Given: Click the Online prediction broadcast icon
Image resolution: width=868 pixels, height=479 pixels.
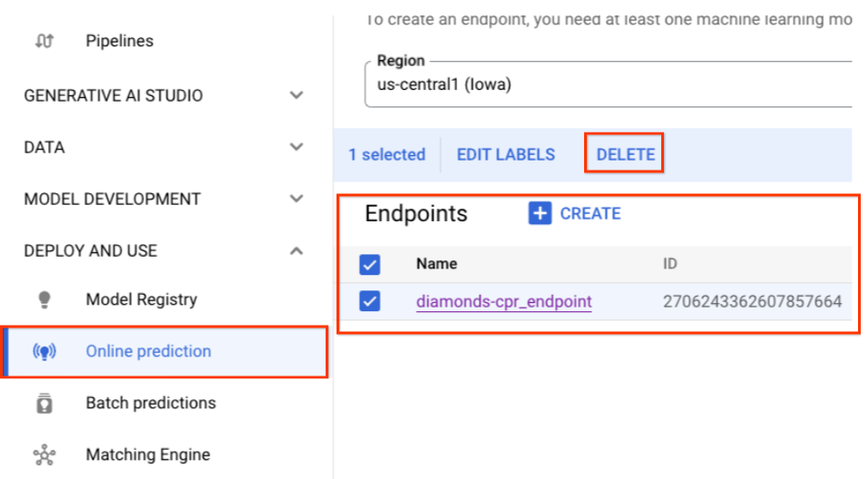Looking at the screenshot, I should tap(44, 352).
